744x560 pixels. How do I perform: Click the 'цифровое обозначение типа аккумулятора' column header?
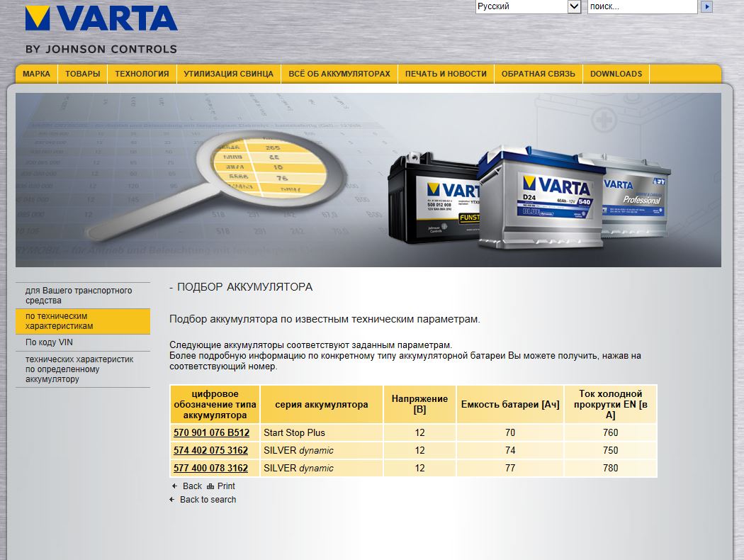[215, 404]
